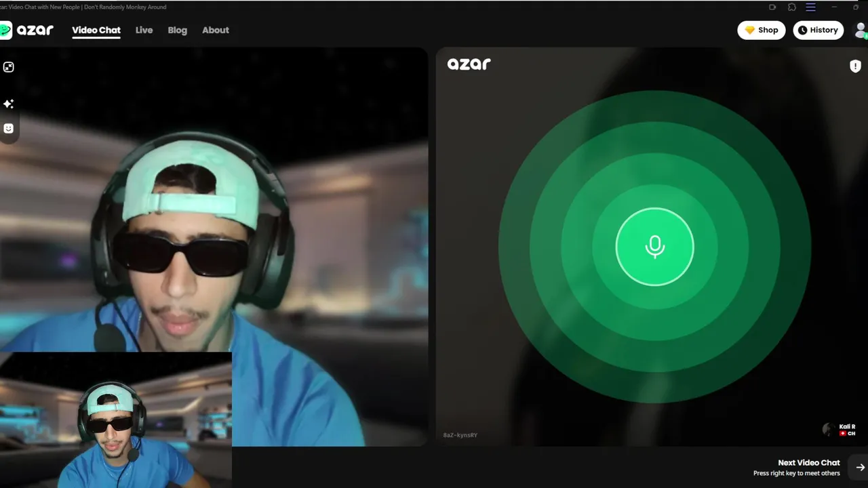Click the 8aZ-kynsRY session ID text
Image resolution: width=868 pixels, height=488 pixels.
click(460, 434)
